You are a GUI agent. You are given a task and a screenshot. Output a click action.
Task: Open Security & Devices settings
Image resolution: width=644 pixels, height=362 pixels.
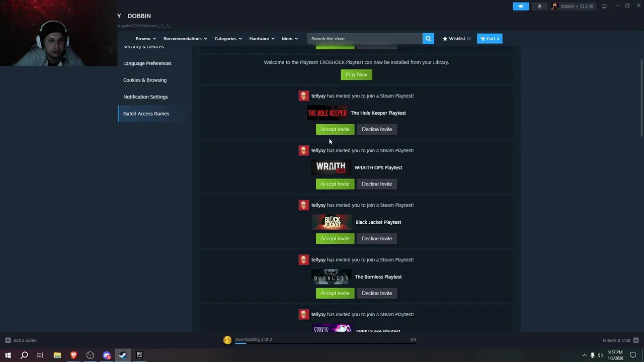[x=143, y=47]
